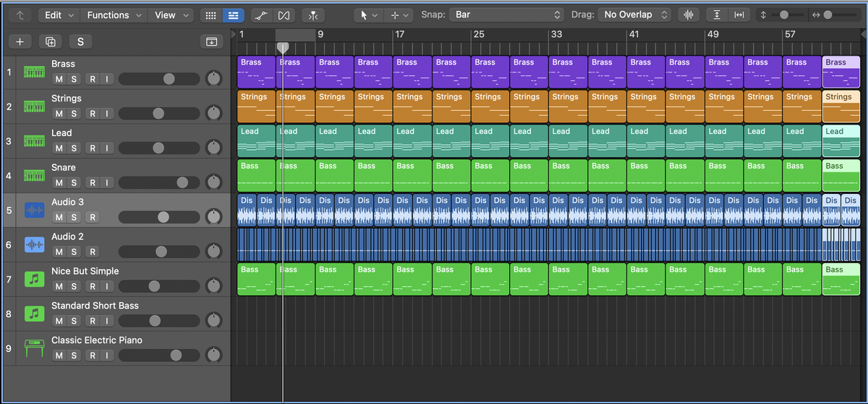This screenshot has height=404, width=868.
Task: Open the Snap dropdown set to Bar
Action: pyautogui.click(x=506, y=15)
